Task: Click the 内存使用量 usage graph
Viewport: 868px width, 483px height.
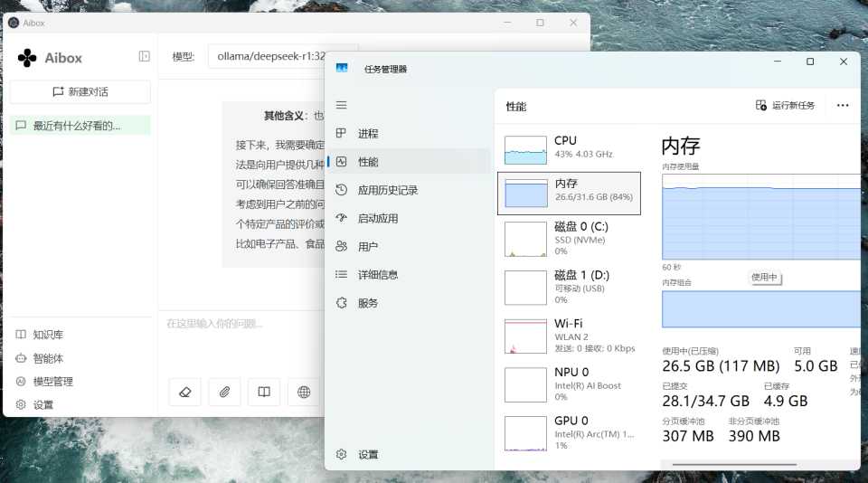Action: tap(761, 217)
